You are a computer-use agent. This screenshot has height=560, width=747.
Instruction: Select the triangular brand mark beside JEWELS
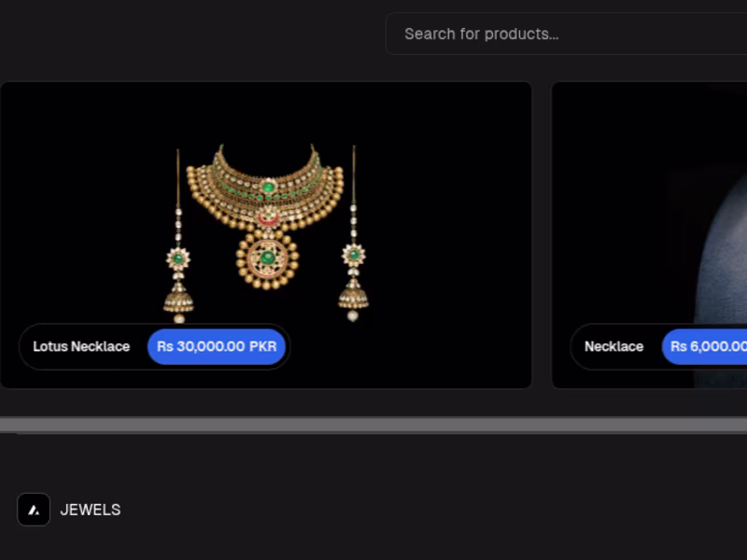point(35,511)
